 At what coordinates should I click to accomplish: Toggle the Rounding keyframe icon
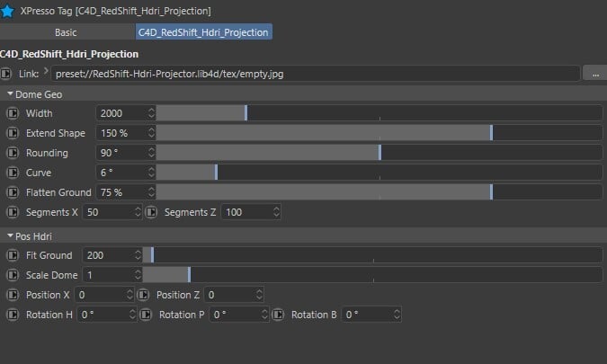(x=13, y=153)
